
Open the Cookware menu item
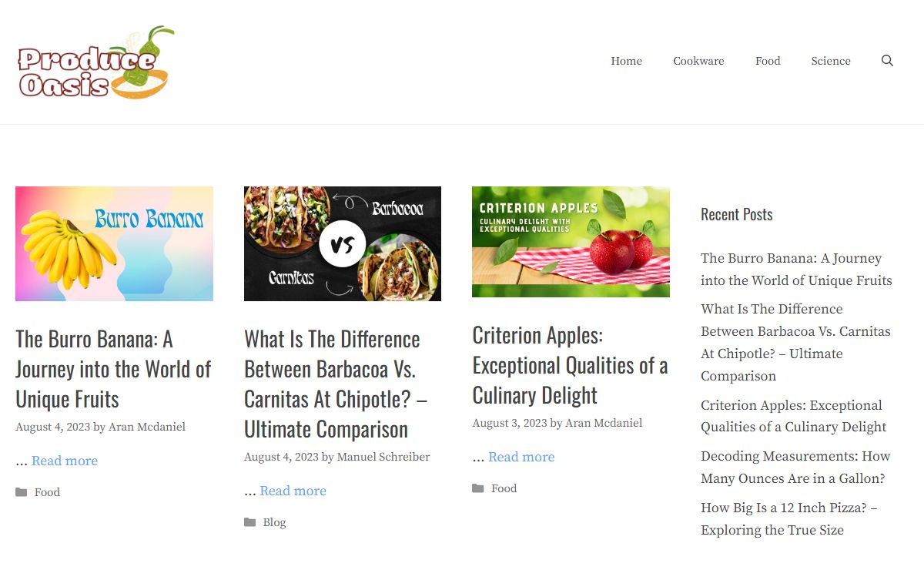698,61
